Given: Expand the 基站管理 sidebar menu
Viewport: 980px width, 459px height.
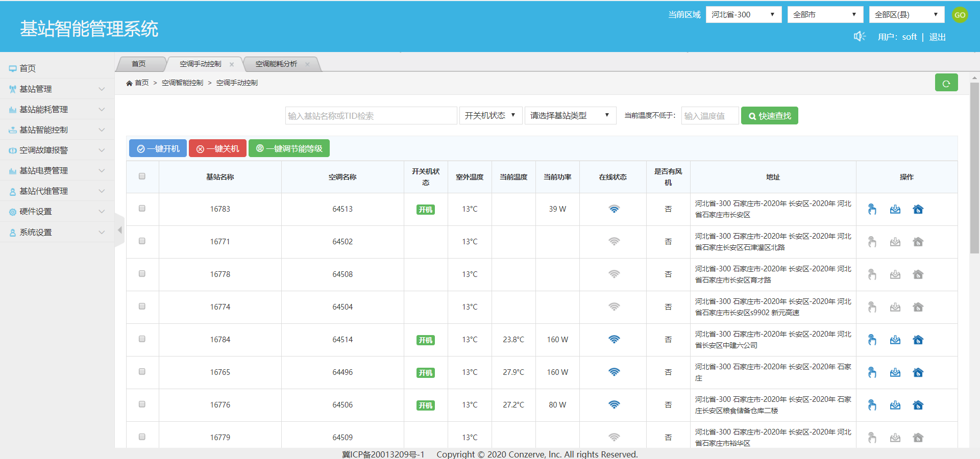Looking at the screenshot, I should [57, 89].
